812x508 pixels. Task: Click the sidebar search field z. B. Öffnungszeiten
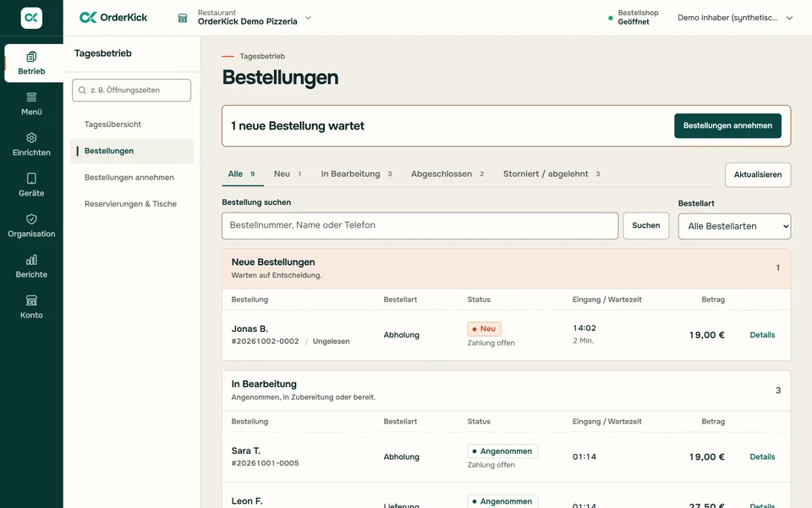132,91
